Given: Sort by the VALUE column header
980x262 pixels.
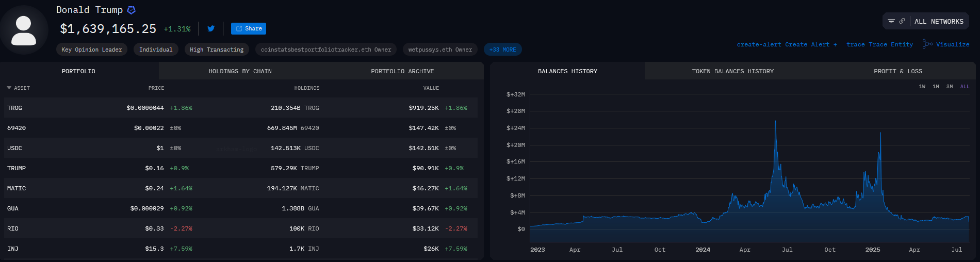Looking at the screenshot, I should click(x=431, y=88).
